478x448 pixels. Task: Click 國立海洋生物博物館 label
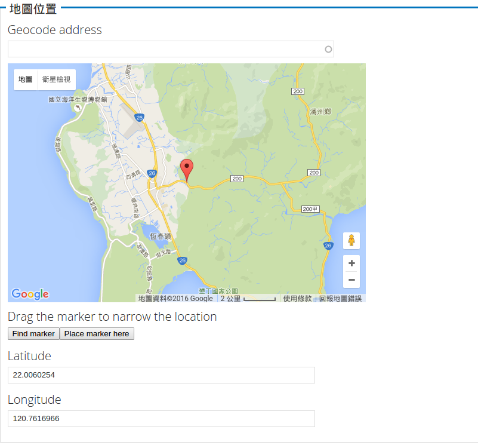click(78, 100)
